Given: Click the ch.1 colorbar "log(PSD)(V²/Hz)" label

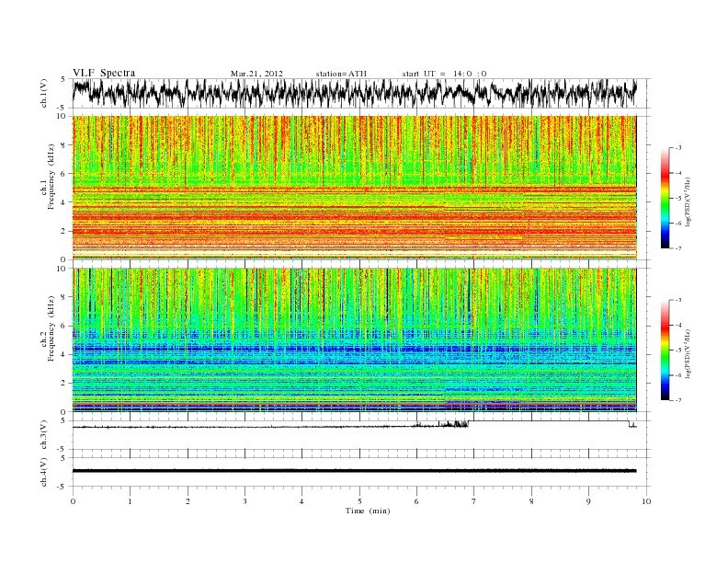Looking at the screenshot, I should (688, 201).
